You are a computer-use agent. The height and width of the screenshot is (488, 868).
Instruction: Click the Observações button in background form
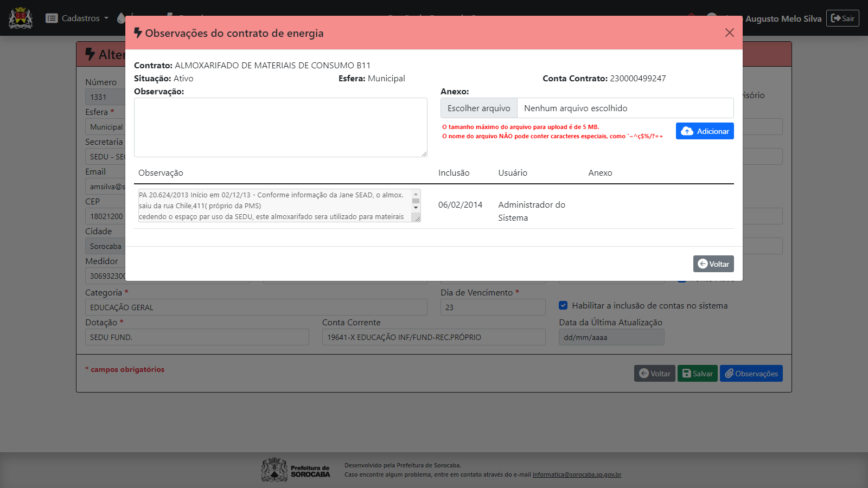[751, 374]
